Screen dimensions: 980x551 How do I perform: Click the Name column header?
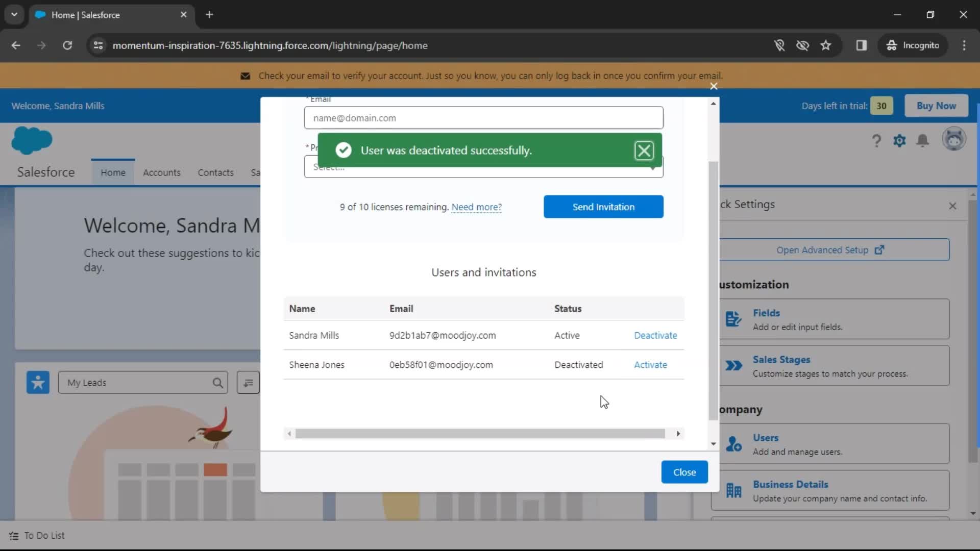[302, 309]
